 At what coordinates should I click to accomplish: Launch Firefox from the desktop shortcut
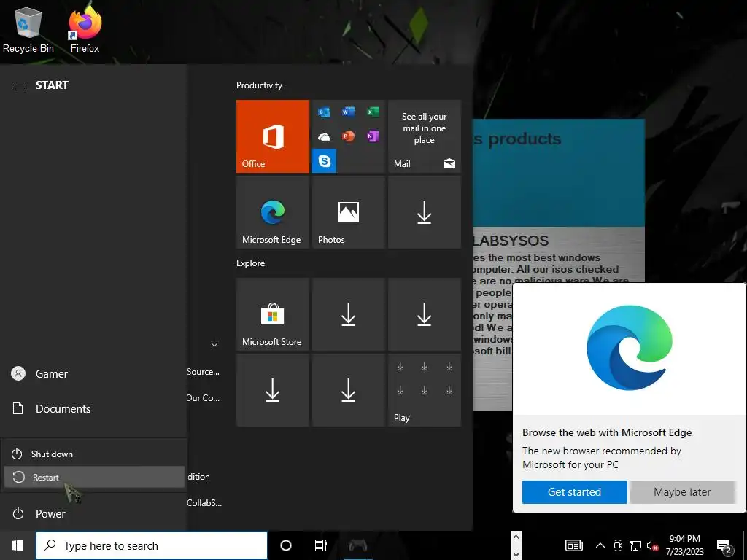pos(85,29)
